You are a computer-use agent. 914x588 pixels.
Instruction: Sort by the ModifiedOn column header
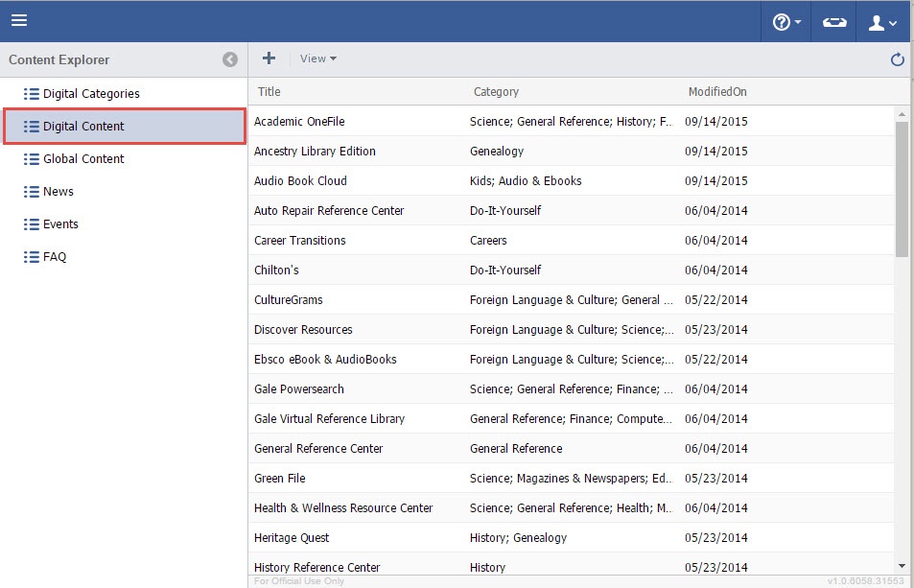[717, 92]
